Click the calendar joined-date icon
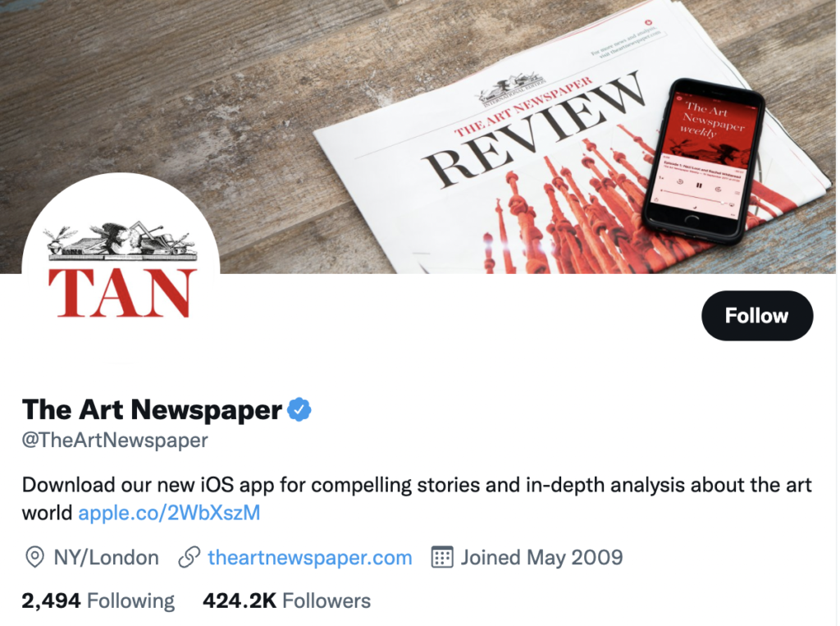This screenshot has height=626, width=840. coord(442,557)
